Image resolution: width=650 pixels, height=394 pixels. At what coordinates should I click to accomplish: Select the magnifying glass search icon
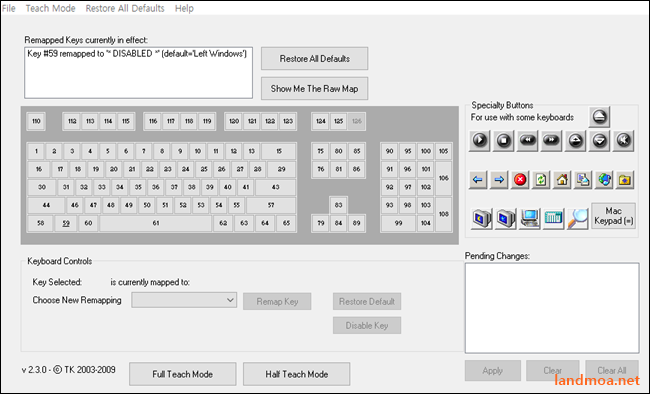click(577, 218)
